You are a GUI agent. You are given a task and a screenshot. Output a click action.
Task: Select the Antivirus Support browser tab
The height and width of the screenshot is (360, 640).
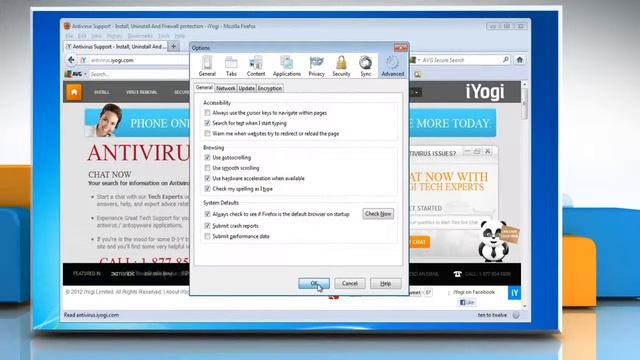pyautogui.click(x=116, y=47)
